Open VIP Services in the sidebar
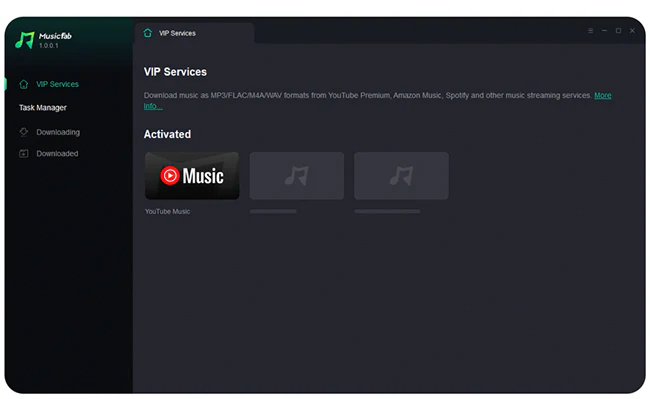Image resolution: width=650 pixels, height=399 pixels. pos(57,84)
